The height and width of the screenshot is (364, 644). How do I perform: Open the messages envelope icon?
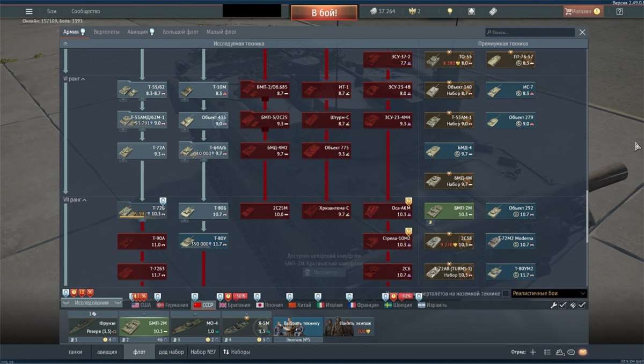coord(582,352)
